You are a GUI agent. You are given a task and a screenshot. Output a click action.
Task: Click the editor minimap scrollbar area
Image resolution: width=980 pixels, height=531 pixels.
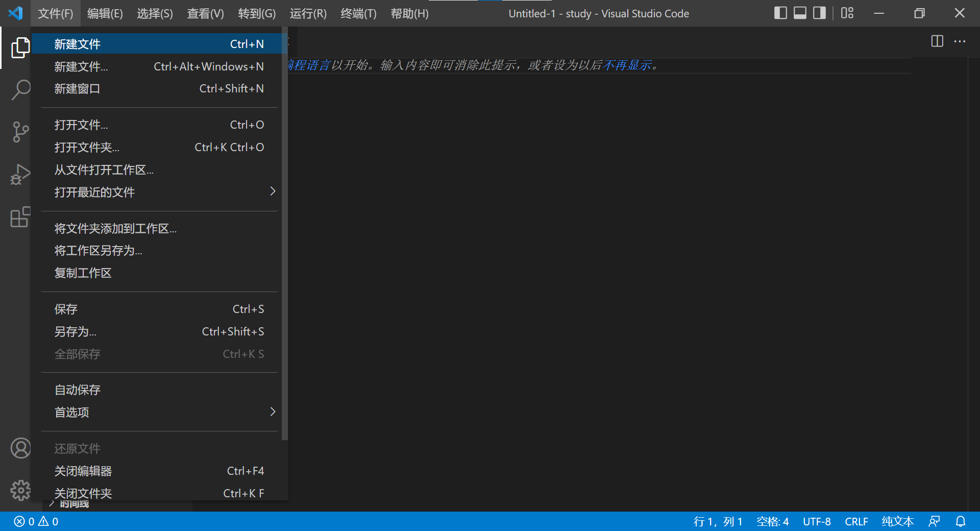coord(973,284)
